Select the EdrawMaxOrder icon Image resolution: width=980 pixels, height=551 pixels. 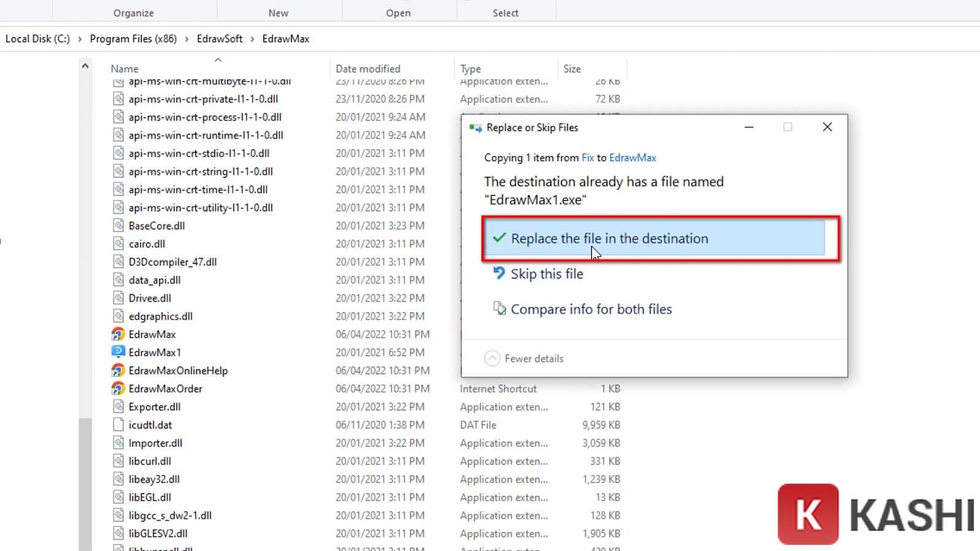[x=118, y=388]
